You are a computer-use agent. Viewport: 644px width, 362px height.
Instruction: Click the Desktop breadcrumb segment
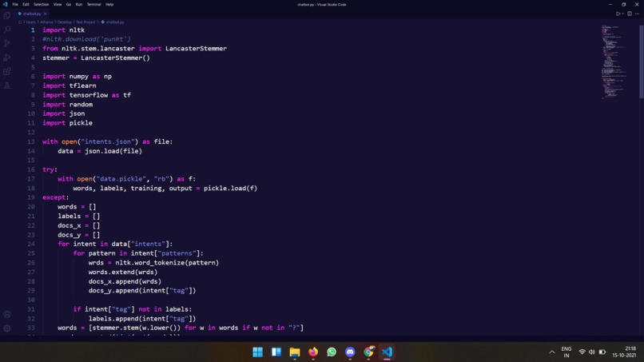coord(65,22)
